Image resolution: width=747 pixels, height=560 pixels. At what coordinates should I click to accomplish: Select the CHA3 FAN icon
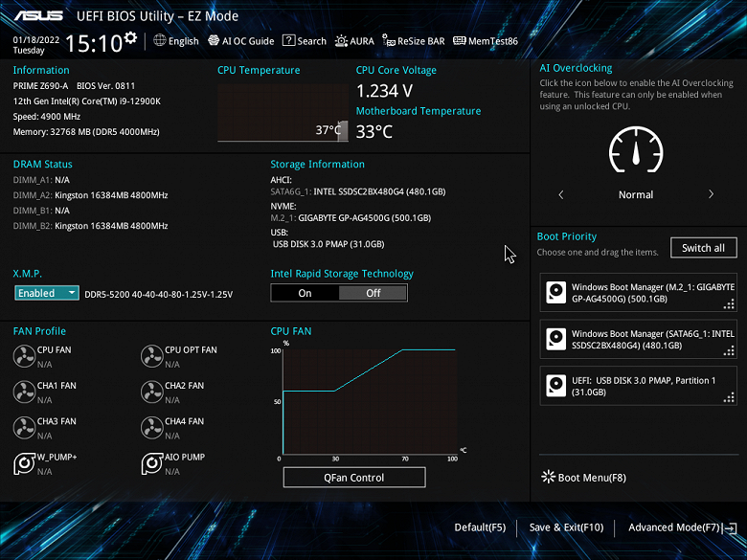(24, 428)
